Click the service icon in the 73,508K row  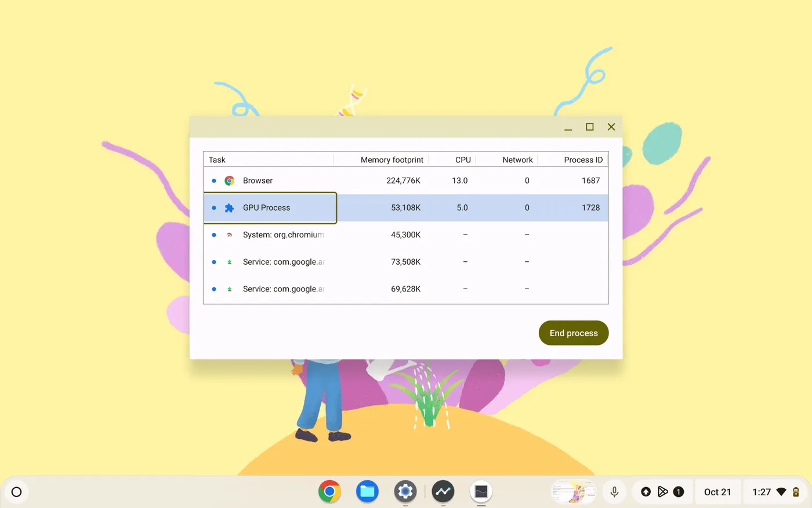[x=230, y=262]
